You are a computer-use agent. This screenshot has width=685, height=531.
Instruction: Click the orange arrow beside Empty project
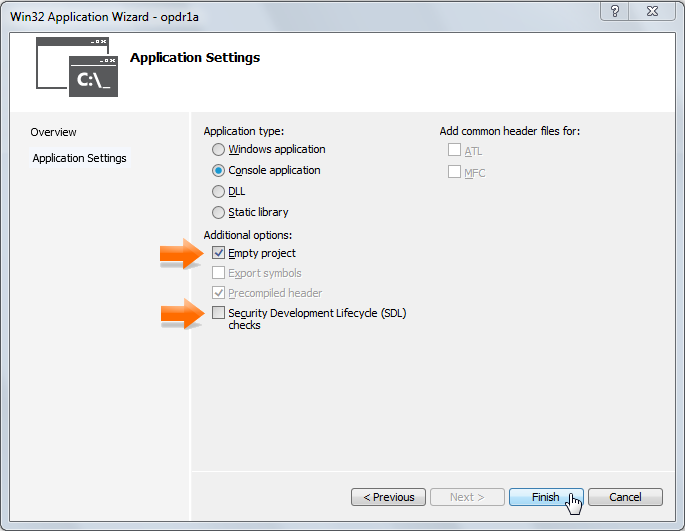tap(181, 255)
